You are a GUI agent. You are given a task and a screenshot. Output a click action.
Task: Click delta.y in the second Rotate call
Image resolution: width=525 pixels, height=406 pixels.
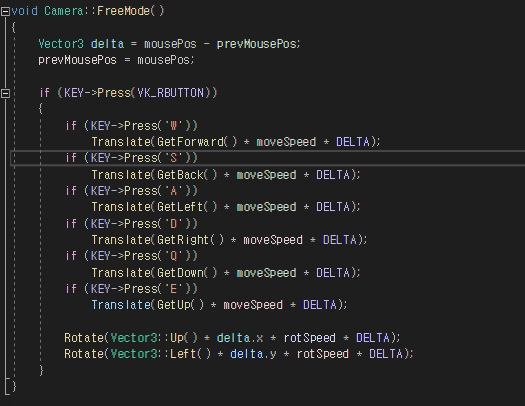253,354
